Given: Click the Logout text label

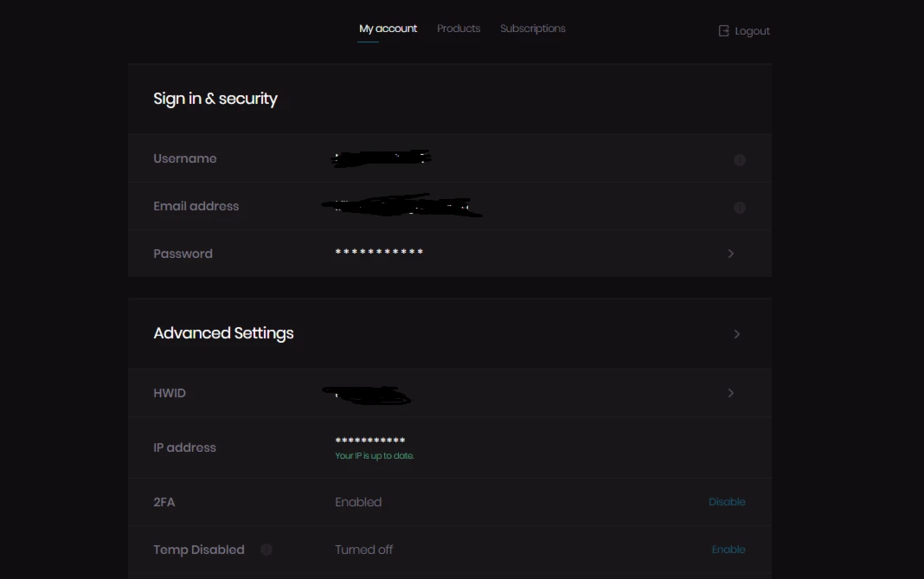Looking at the screenshot, I should (x=752, y=31).
